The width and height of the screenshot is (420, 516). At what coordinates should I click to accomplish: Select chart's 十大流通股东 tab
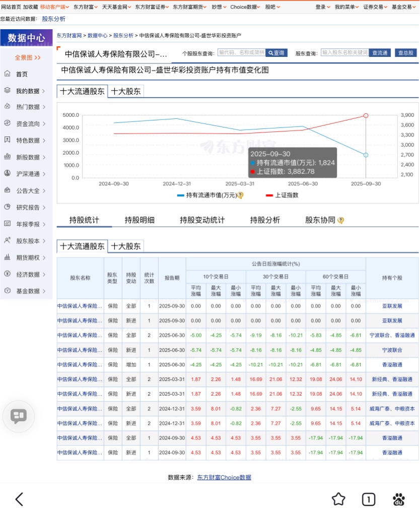pos(82,91)
